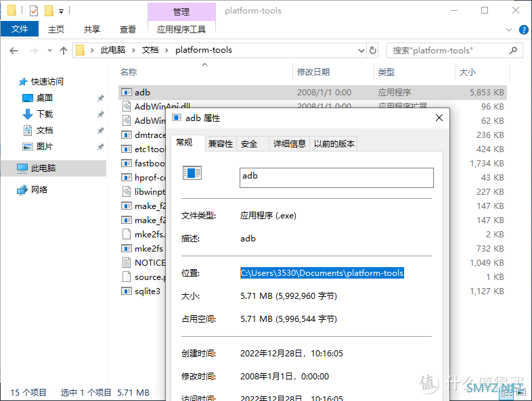Viewport: 532px width, 401px height.
Task: Select the fastboot file icon
Action: tap(127, 164)
